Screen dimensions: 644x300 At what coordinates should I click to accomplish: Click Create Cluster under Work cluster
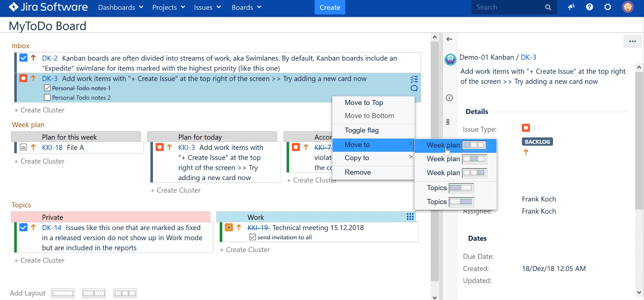(x=245, y=250)
